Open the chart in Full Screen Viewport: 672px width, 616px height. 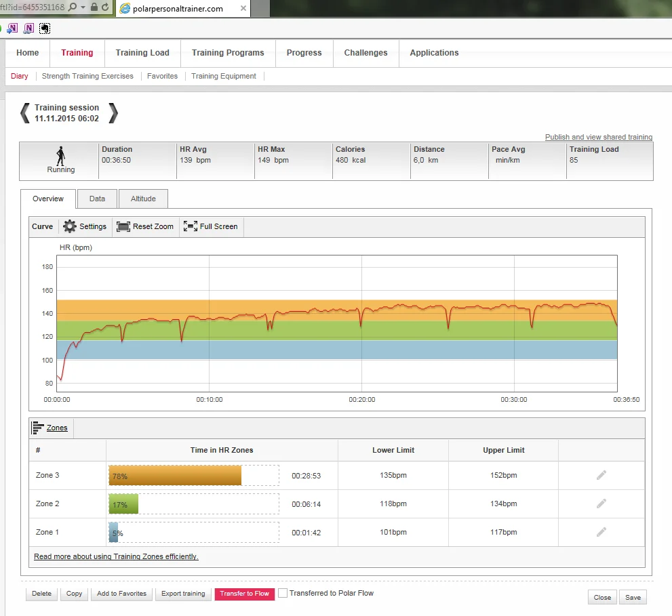click(x=191, y=226)
